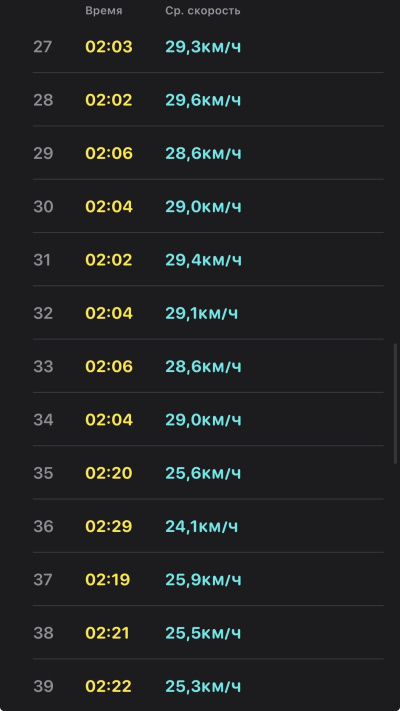Select split row 30
400x711 pixels.
[x=208, y=207]
